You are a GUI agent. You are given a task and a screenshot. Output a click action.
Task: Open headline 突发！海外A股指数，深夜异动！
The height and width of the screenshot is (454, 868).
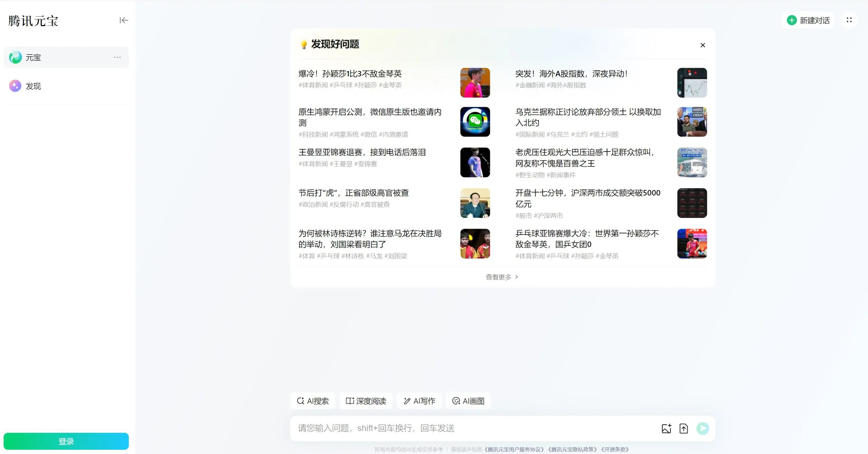click(x=571, y=74)
